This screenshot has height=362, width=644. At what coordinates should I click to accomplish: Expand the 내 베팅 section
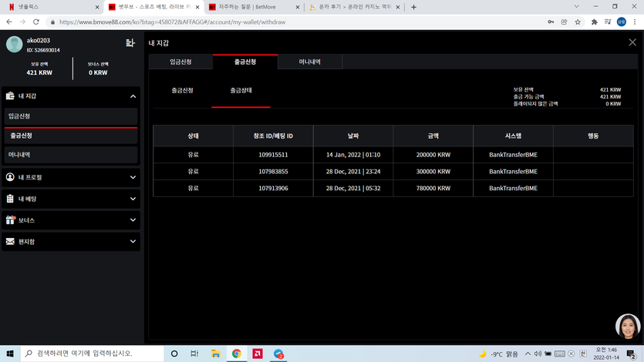(133, 199)
